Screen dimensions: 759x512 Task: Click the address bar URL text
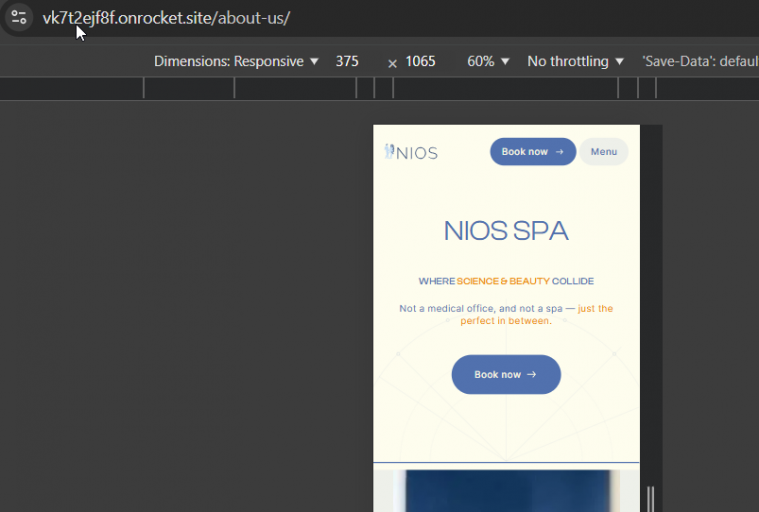point(166,18)
